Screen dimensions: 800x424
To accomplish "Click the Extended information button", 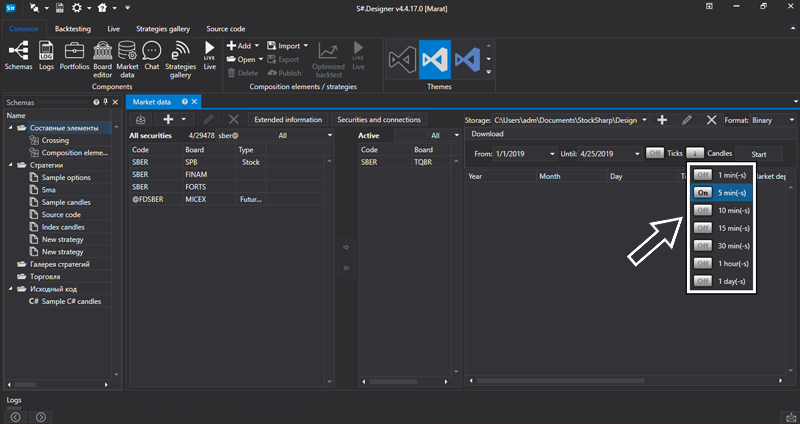I will click(288, 120).
